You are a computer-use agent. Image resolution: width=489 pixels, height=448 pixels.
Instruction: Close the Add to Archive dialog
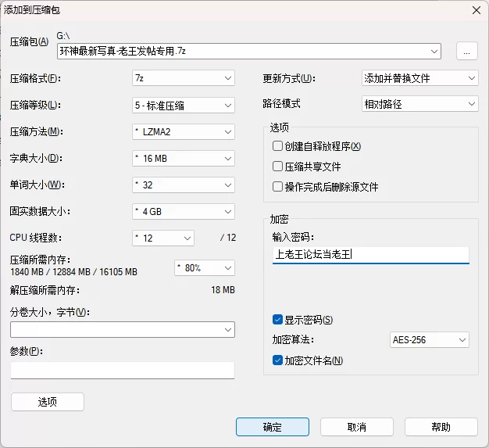tap(476, 9)
